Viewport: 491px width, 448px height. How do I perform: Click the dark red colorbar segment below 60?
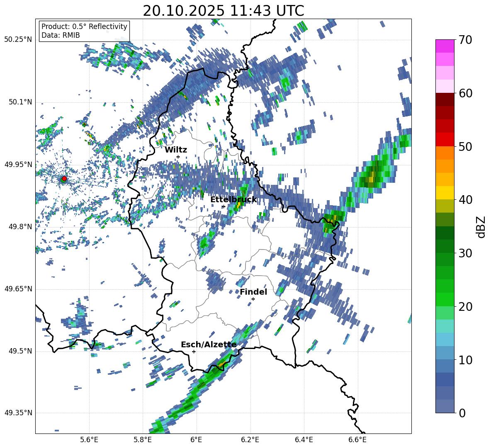click(445, 99)
